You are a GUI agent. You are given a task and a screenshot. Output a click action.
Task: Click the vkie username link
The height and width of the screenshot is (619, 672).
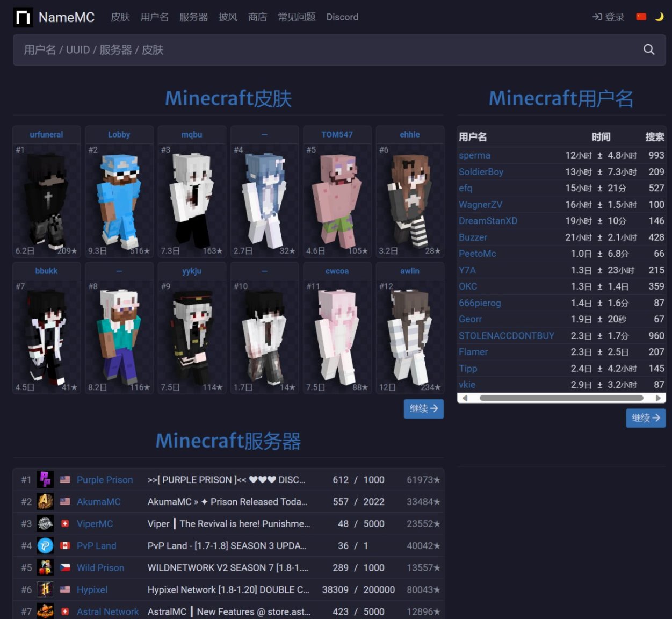coord(467,385)
